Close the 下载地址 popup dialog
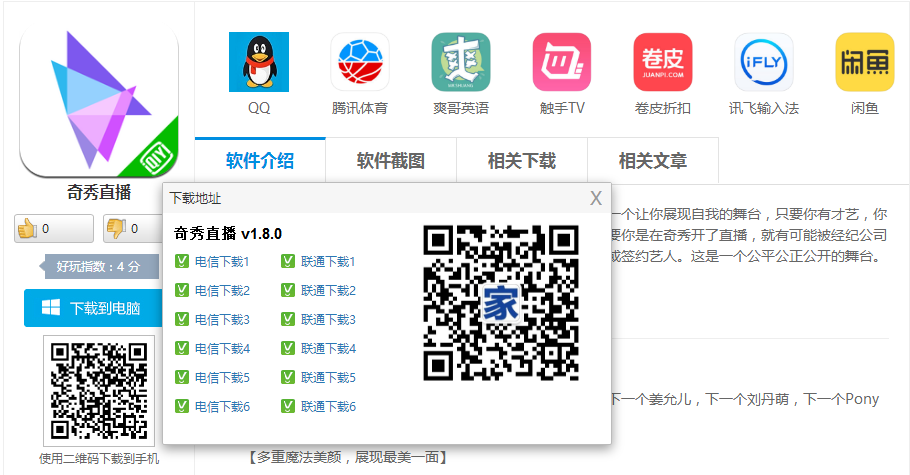The height and width of the screenshot is (475, 910). coord(596,199)
